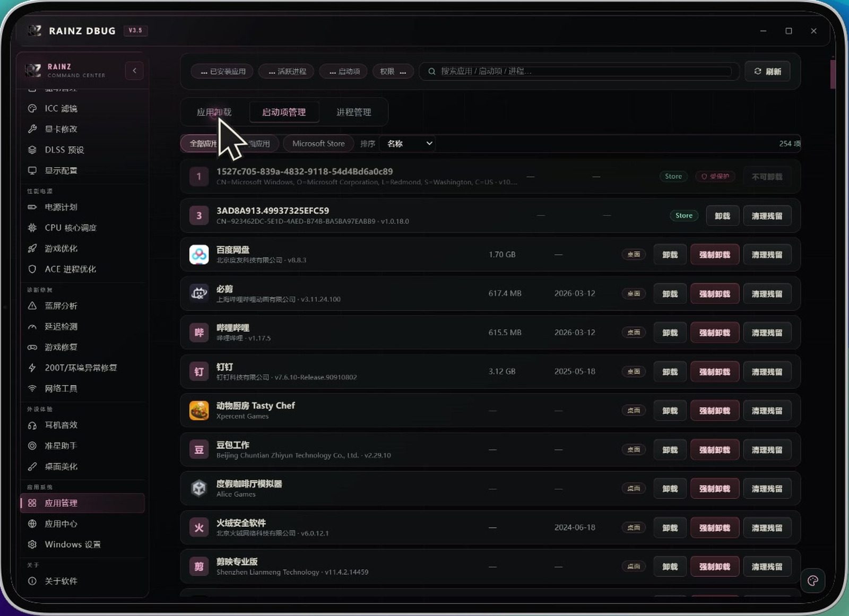Click the 刷新 refresh button
This screenshot has width=849, height=616.
(767, 71)
